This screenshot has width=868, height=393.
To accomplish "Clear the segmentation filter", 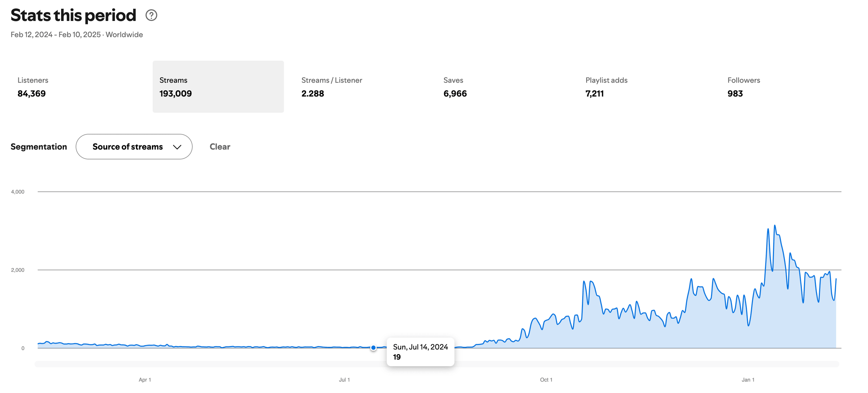I will [x=220, y=147].
